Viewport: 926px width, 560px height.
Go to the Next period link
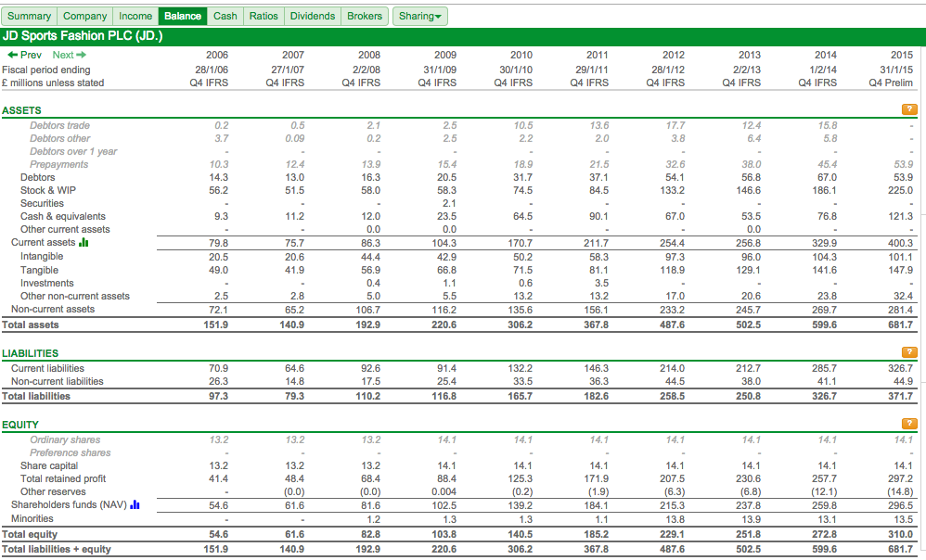coord(69,55)
